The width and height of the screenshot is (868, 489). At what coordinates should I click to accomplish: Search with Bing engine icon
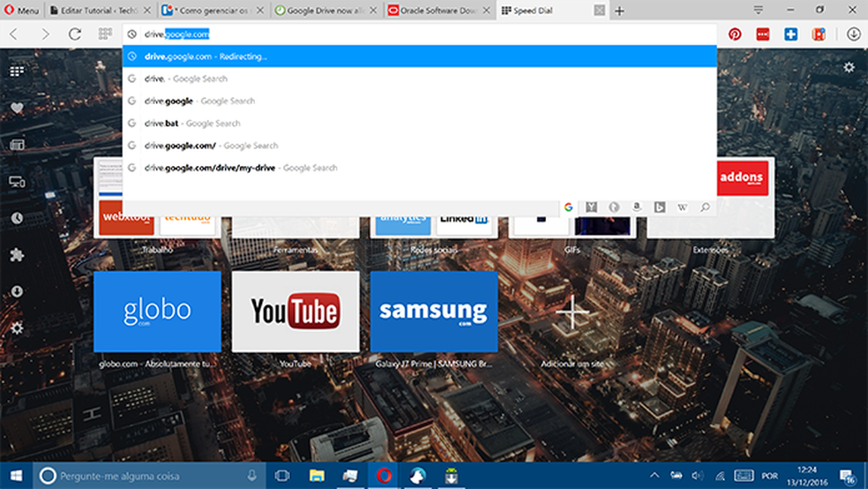coord(659,207)
